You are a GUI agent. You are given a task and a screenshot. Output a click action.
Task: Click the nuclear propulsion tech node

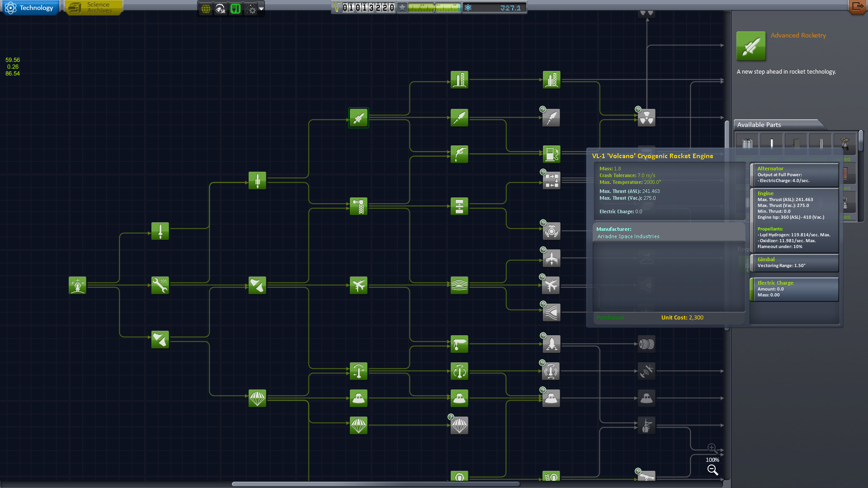(646, 118)
